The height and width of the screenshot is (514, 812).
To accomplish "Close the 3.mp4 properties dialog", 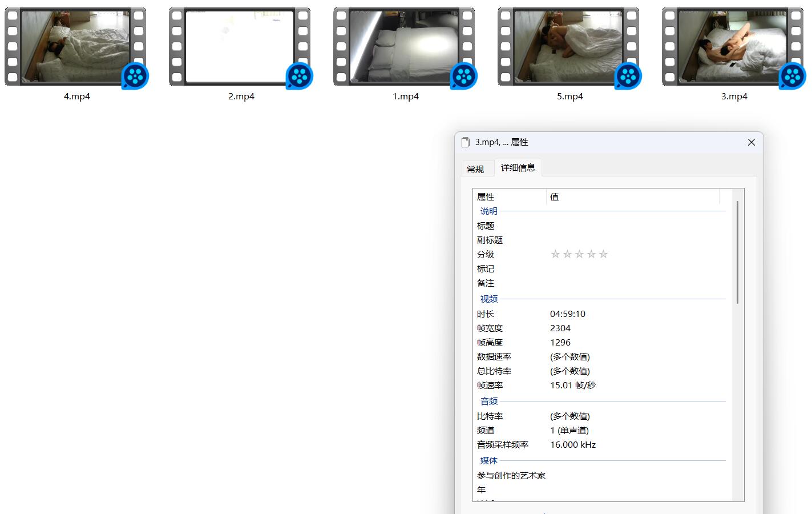I will pos(752,142).
